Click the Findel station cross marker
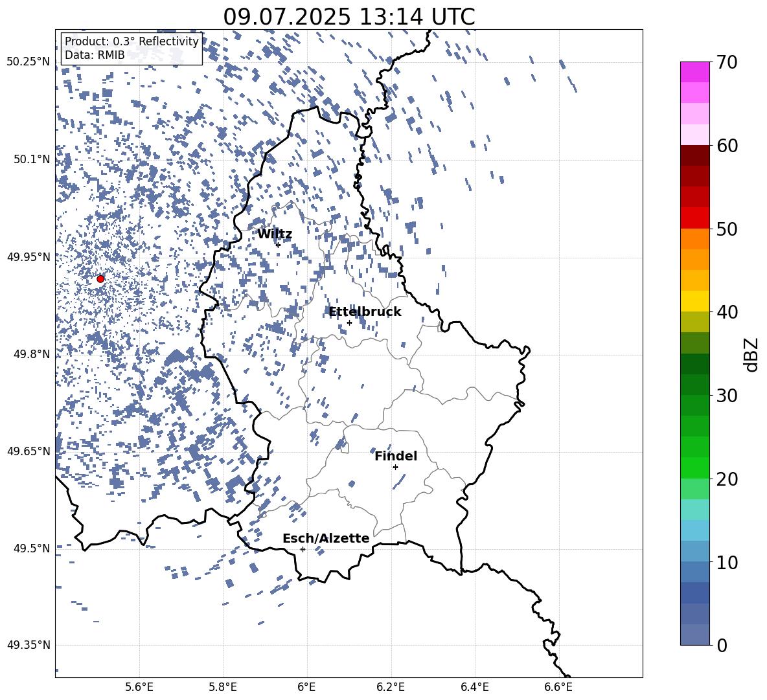The image size is (767, 700). point(395,468)
